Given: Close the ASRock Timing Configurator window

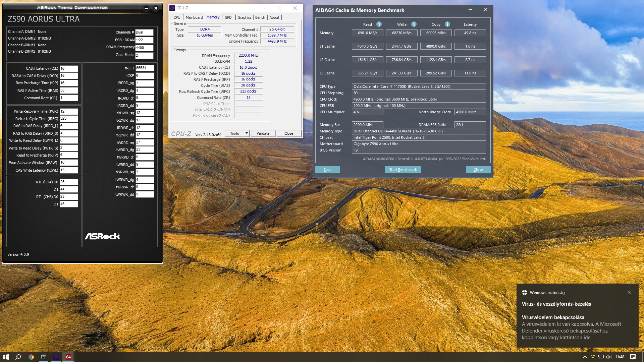Looking at the screenshot, I should tap(156, 8).
